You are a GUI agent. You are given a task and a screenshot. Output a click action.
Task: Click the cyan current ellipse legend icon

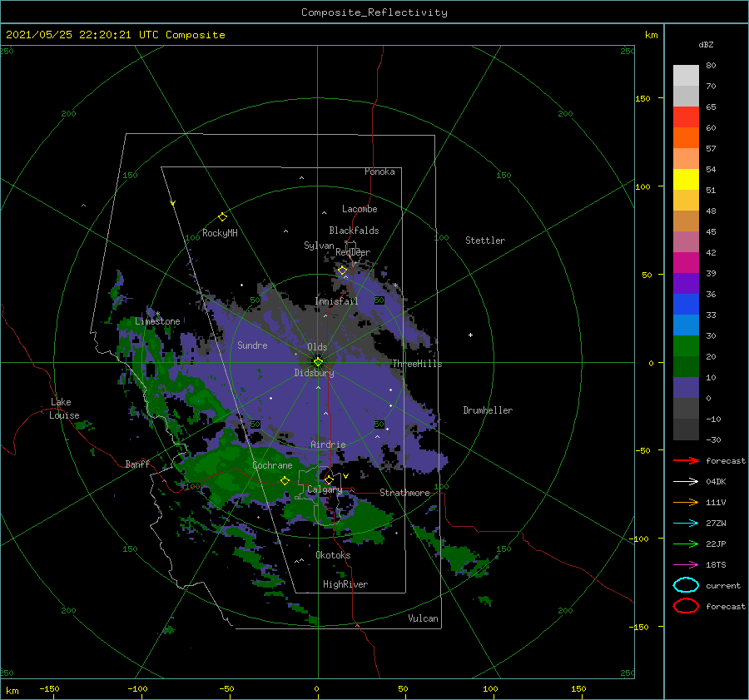point(686,585)
